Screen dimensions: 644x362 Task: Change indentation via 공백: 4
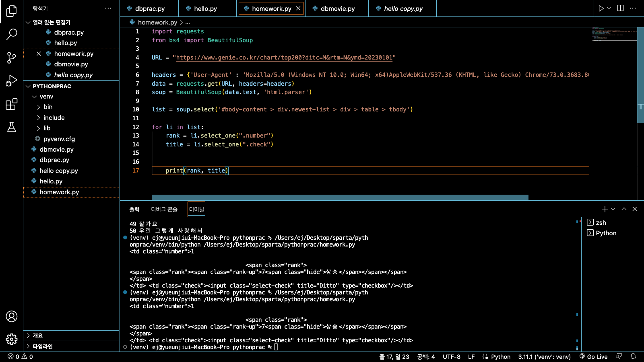(426, 357)
